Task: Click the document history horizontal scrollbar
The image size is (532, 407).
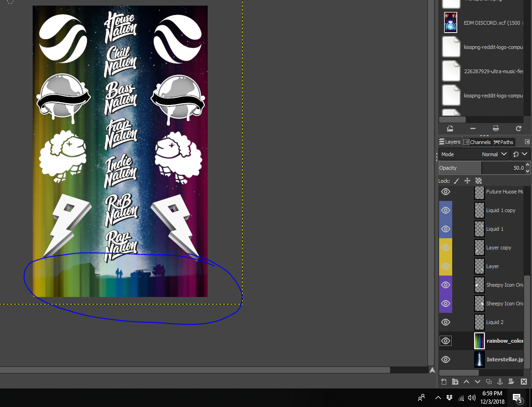Action: 452,120
